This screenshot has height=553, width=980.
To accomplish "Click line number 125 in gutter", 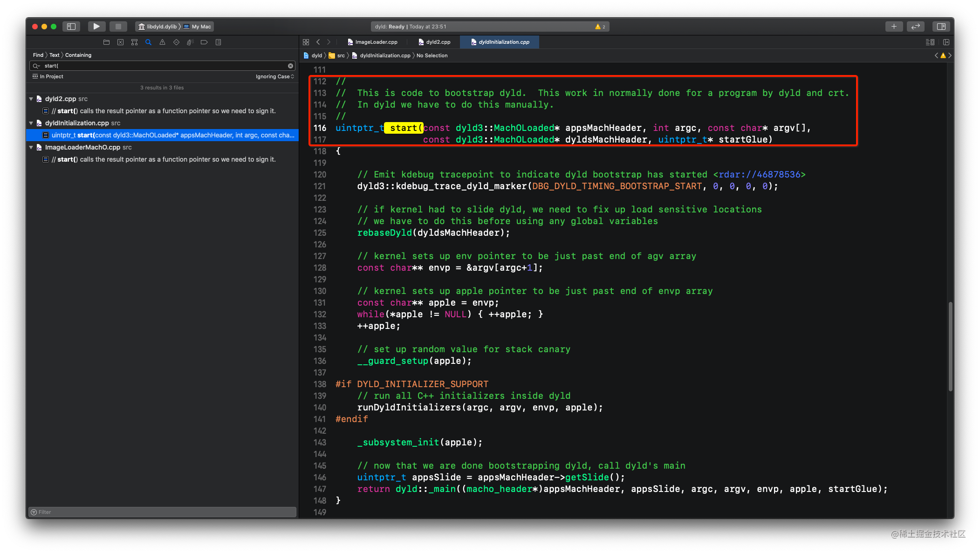I will tap(320, 233).
